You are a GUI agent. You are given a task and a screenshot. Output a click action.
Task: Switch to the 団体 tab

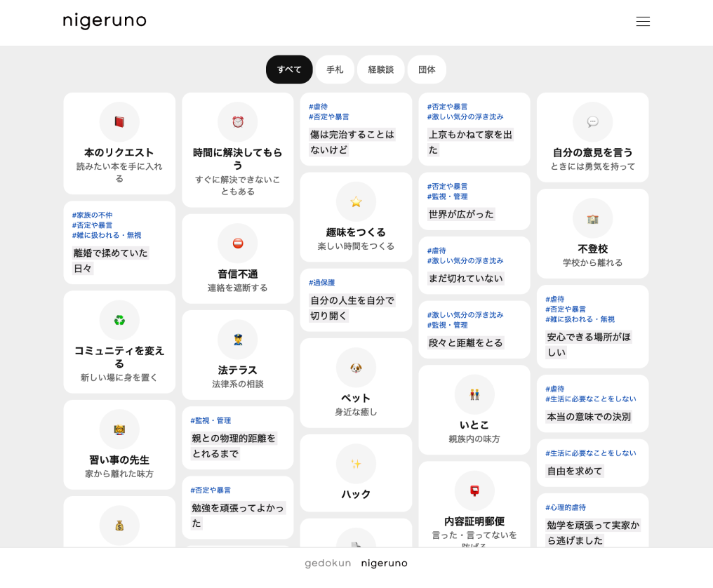(427, 69)
